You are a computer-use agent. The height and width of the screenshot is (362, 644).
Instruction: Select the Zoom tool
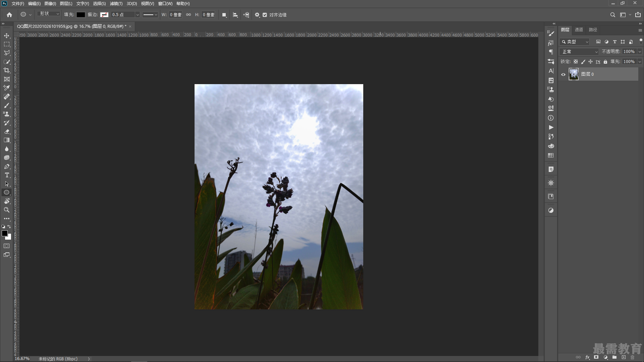pyautogui.click(x=7, y=210)
